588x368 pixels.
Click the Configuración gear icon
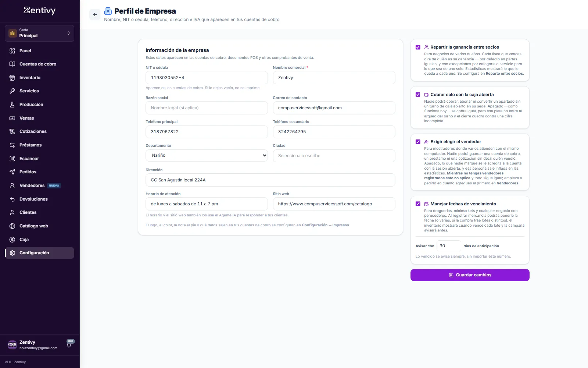point(12,253)
